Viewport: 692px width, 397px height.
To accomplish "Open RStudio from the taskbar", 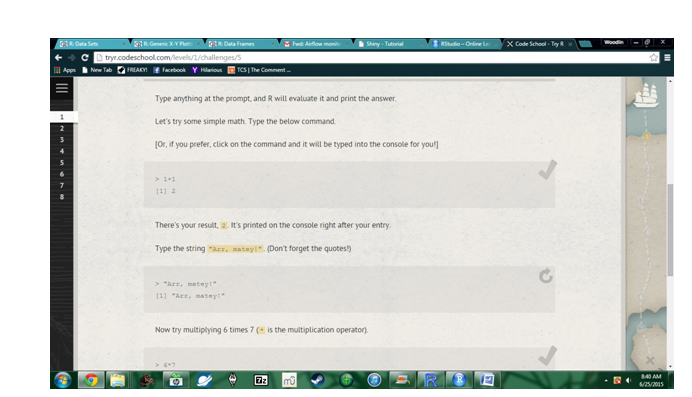I will [459, 380].
